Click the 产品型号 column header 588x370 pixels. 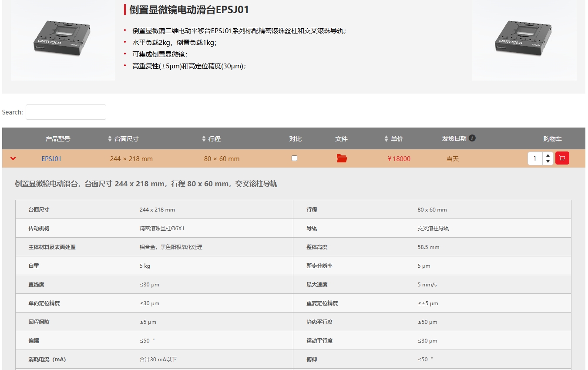pyautogui.click(x=58, y=139)
